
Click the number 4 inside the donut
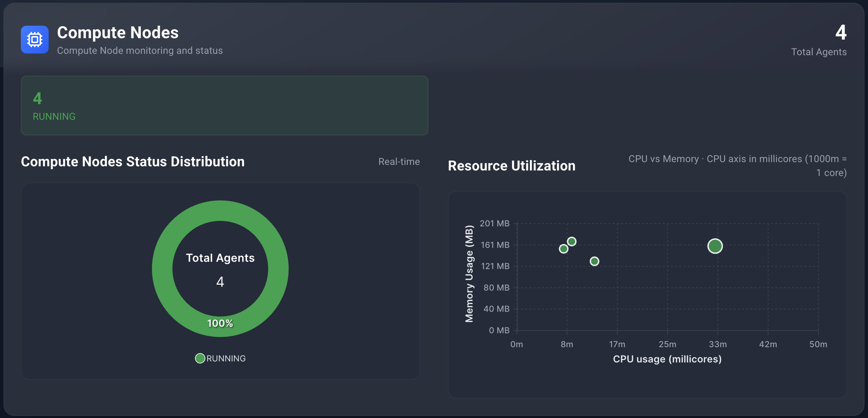(x=220, y=282)
